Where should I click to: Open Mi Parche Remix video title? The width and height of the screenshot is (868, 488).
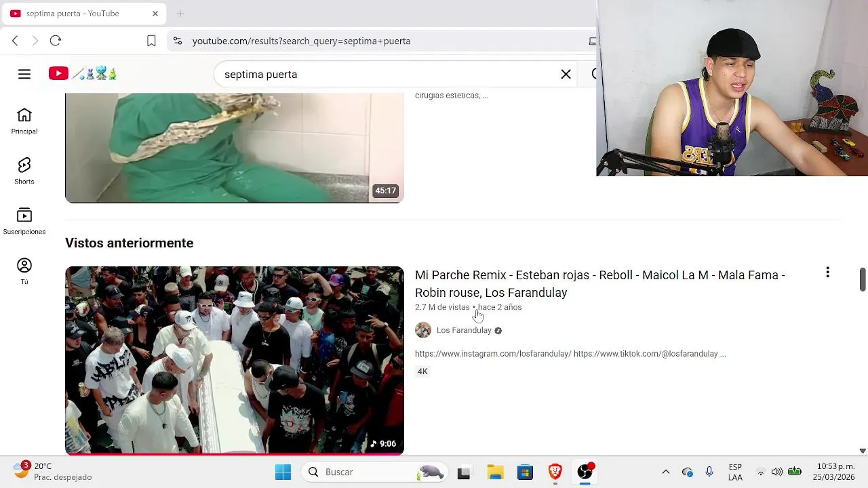click(x=600, y=283)
